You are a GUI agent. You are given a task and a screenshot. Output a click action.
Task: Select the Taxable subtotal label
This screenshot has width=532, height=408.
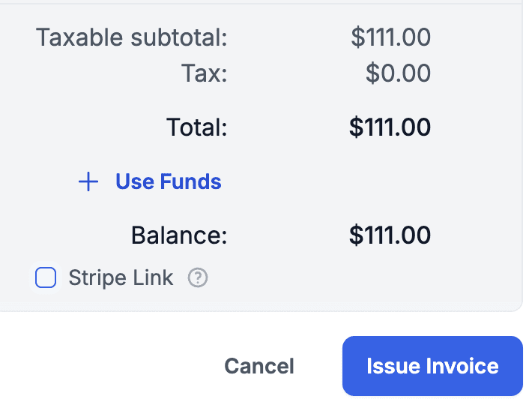tap(131, 37)
